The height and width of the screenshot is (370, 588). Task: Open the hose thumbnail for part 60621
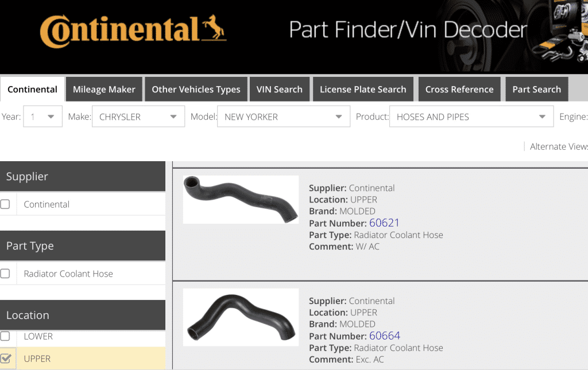(241, 199)
